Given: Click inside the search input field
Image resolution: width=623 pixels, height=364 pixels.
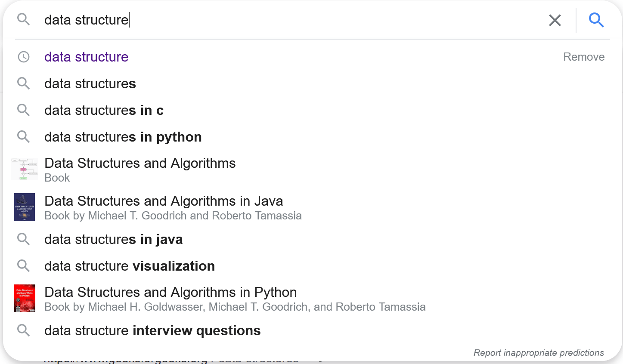Looking at the screenshot, I should pyautogui.click(x=301, y=20).
